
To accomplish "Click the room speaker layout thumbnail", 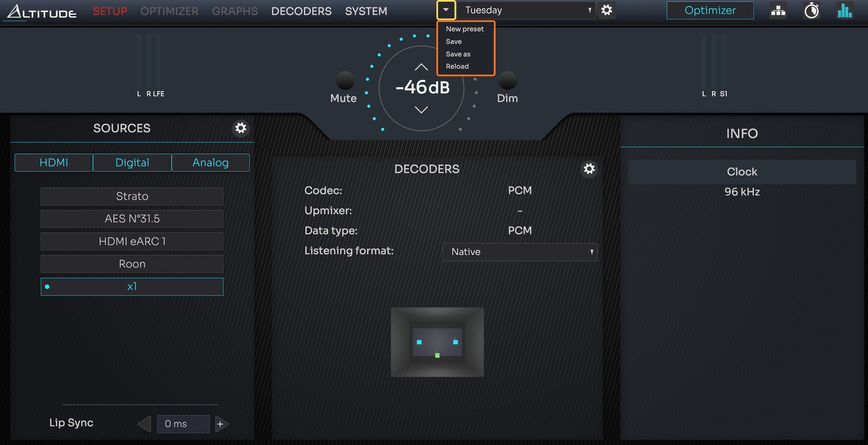I will click(x=437, y=342).
